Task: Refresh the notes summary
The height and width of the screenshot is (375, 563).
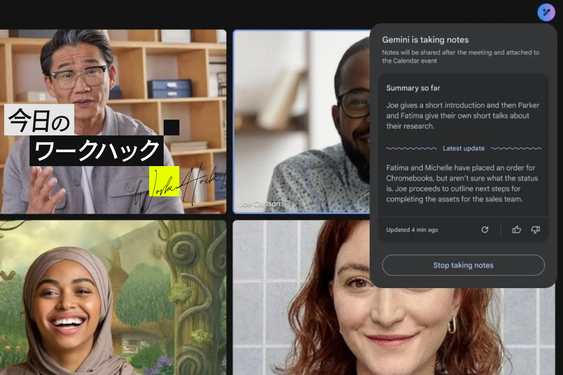Action: (485, 230)
